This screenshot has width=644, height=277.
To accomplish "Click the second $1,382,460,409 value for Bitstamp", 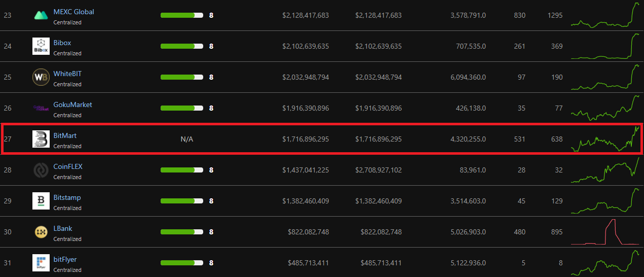I will [378, 201].
